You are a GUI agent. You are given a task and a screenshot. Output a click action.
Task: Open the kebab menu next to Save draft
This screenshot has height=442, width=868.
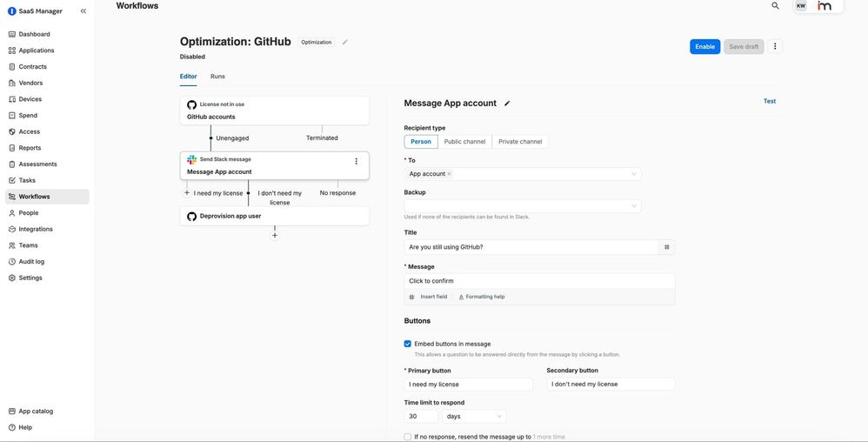(x=775, y=46)
